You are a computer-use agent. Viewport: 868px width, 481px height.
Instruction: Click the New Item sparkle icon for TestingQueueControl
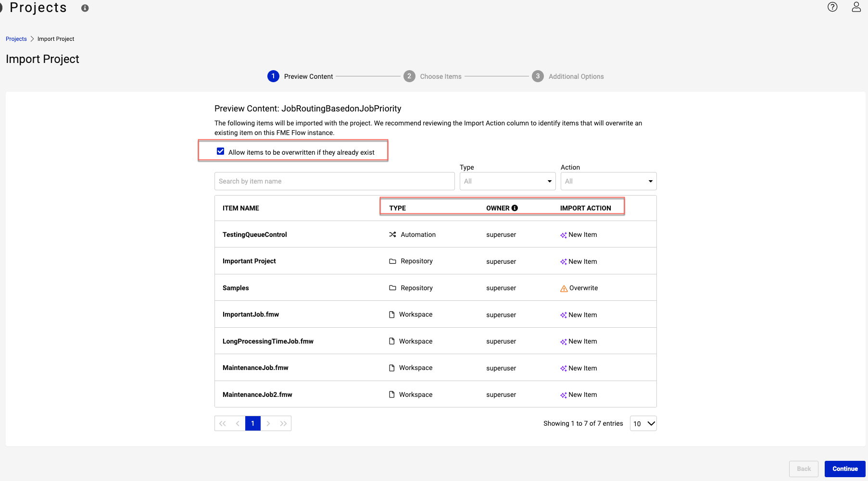564,235
